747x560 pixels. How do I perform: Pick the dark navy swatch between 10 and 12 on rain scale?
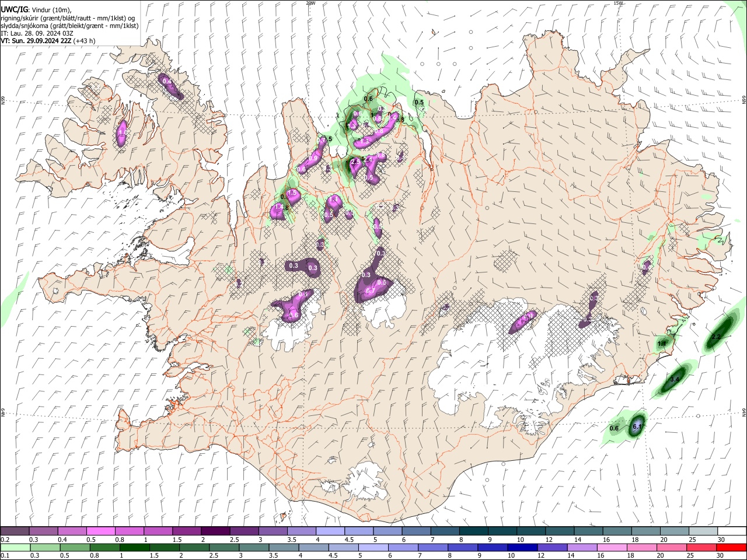(x=522, y=547)
